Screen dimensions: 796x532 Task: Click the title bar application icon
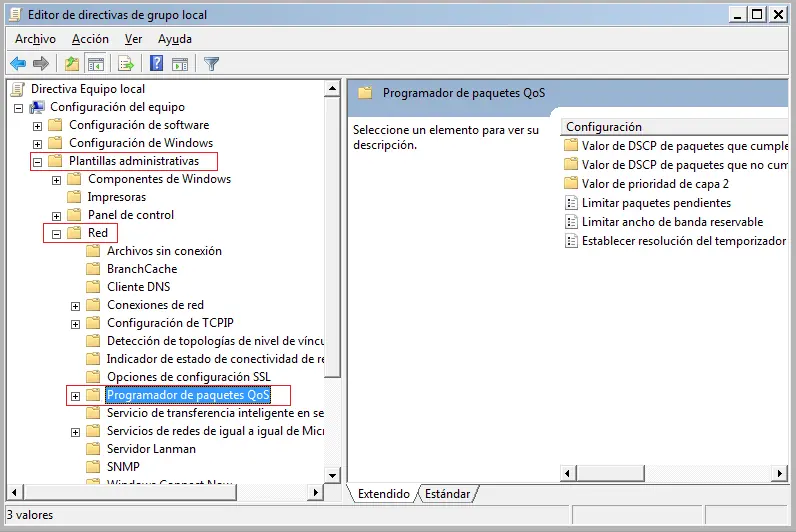coord(16,14)
